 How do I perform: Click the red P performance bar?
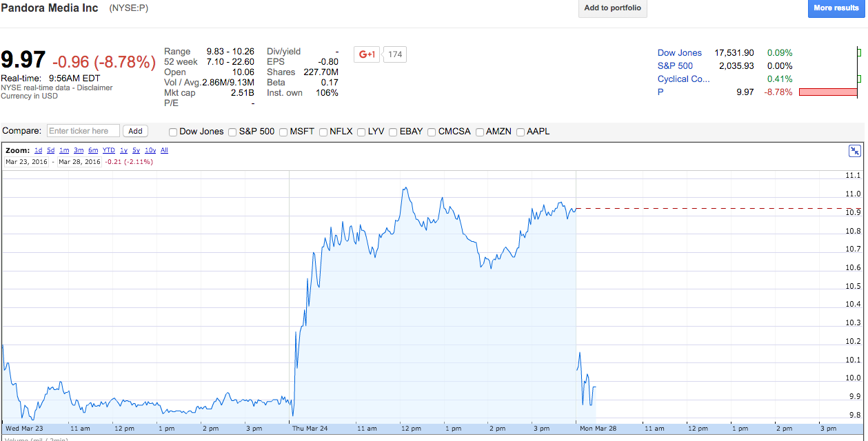pyautogui.click(x=827, y=92)
